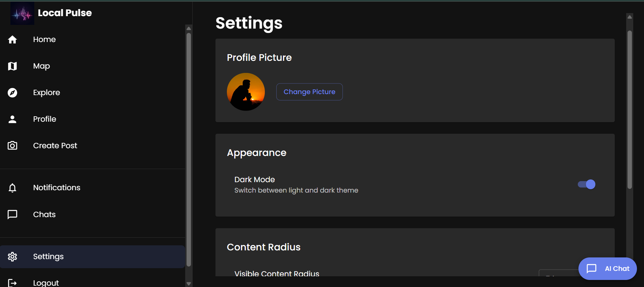Select the Explore compass icon

pyautogui.click(x=12, y=93)
